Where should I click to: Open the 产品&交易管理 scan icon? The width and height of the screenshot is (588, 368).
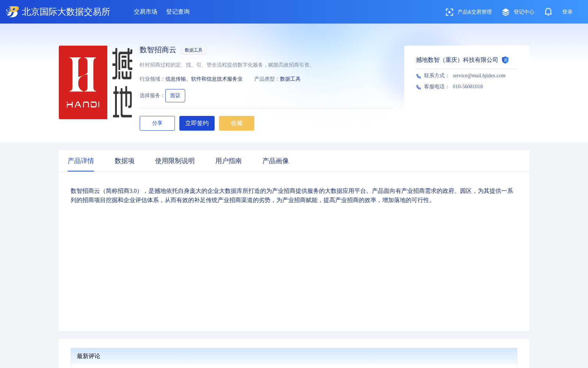click(449, 12)
